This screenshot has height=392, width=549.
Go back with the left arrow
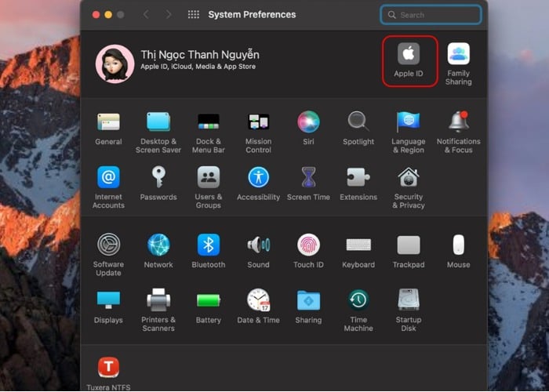point(146,14)
